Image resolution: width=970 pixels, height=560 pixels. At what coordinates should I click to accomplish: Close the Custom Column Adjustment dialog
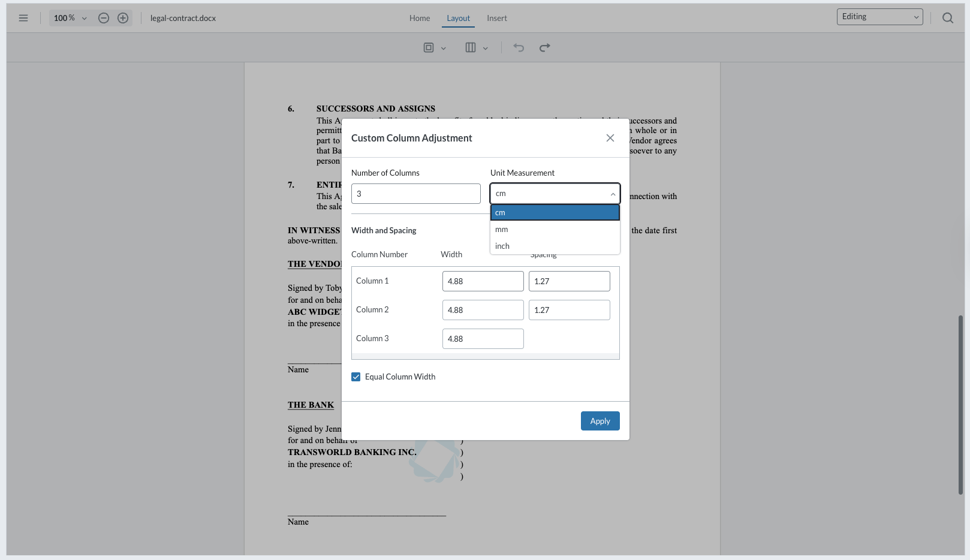point(610,138)
